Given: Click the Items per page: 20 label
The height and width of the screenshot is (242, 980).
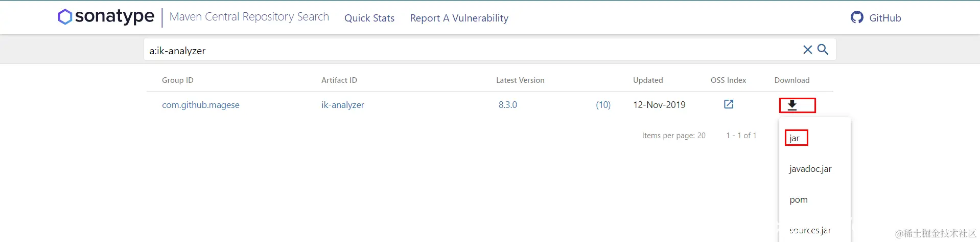Looking at the screenshot, I should 674,136.
